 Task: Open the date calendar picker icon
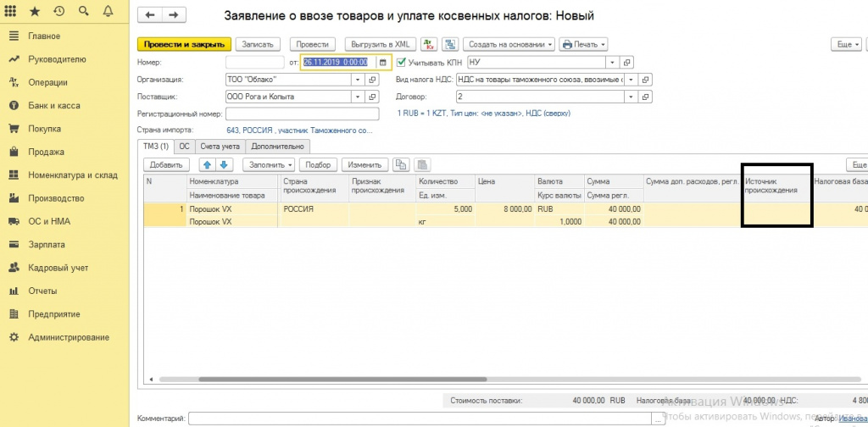(x=382, y=62)
